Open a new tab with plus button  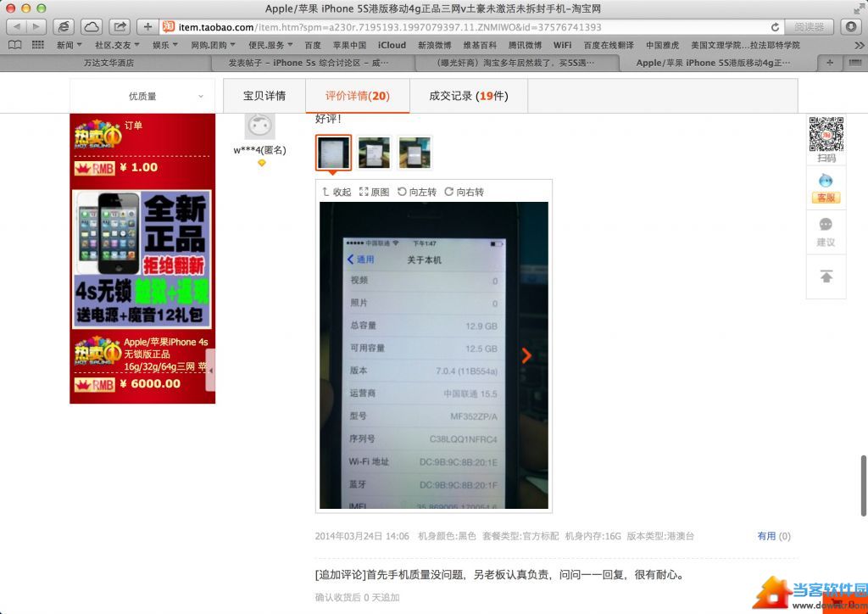(x=829, y=63)
